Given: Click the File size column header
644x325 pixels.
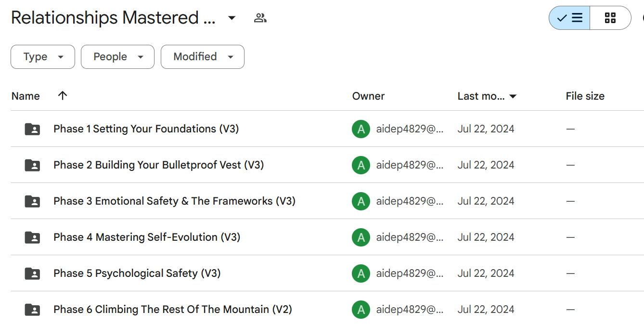Looking at the screenshot, I should point(585,96).
